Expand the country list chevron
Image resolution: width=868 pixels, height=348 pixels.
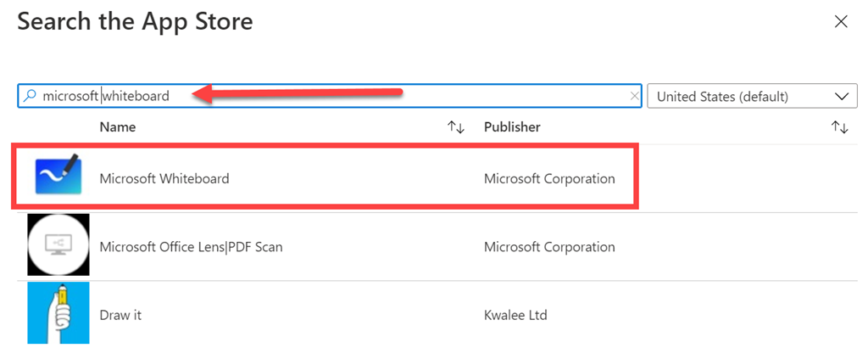tap(840, 96)
